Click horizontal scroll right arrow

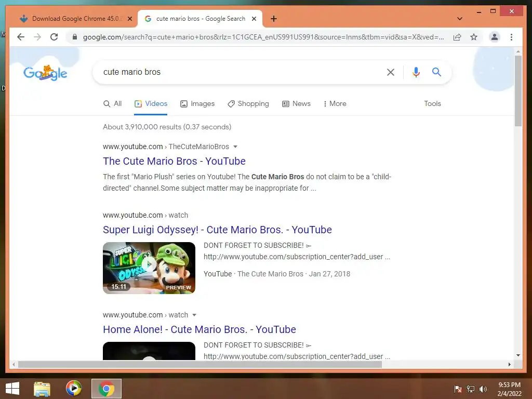509,364
